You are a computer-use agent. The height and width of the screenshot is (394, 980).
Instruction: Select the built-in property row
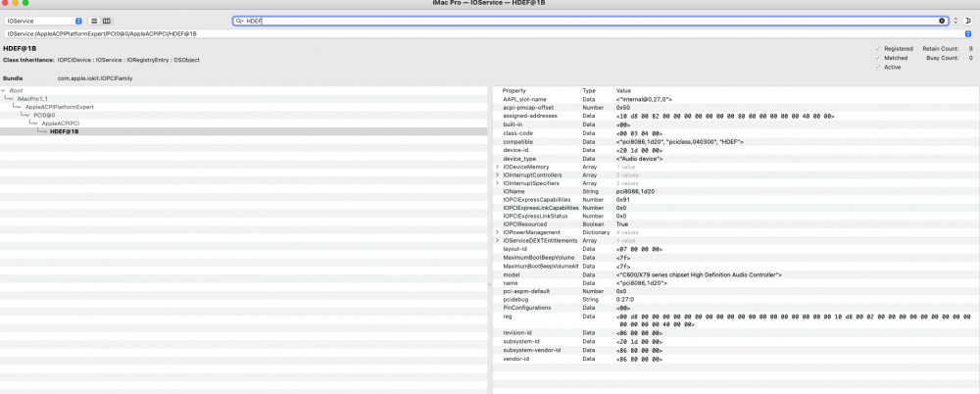736,125
